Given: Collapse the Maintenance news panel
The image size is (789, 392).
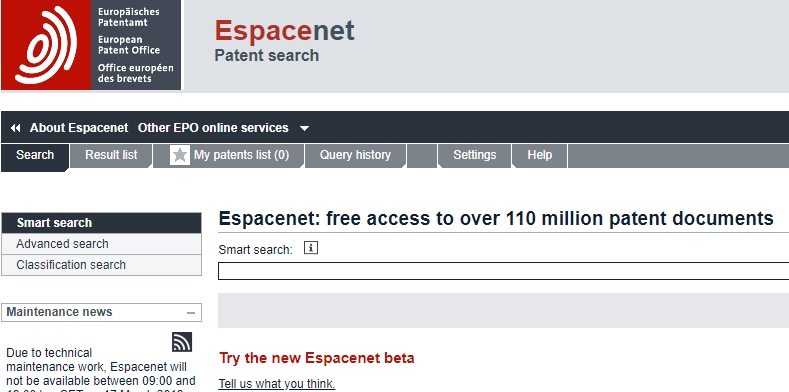Looking at the screenshot, I should (x=191, y=313).
